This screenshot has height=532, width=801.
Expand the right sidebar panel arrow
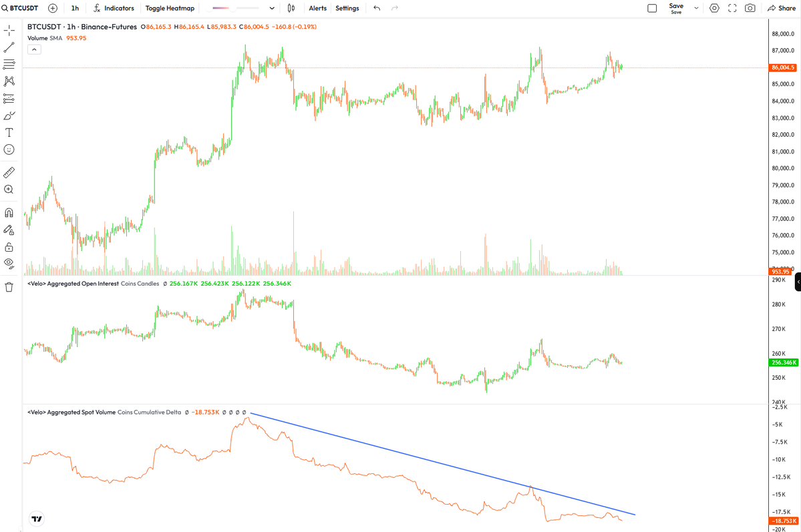(798, 282)
